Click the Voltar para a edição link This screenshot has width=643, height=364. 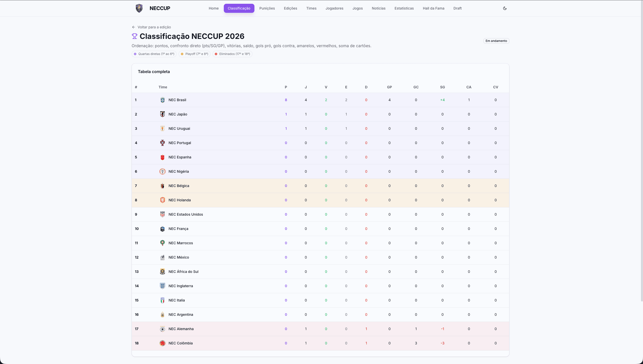(x=154, y=27)
